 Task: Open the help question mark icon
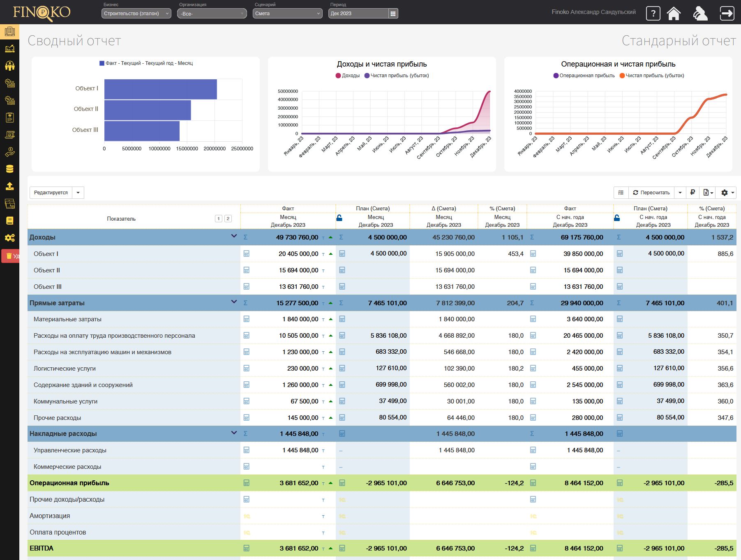pos(653,14)
